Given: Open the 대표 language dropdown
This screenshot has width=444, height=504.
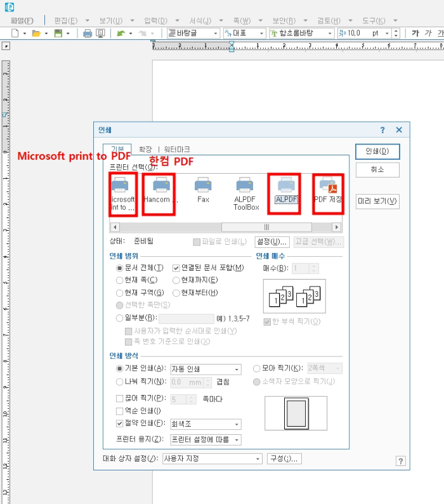Looking at the screenshot, I should [x=244, y=33].
